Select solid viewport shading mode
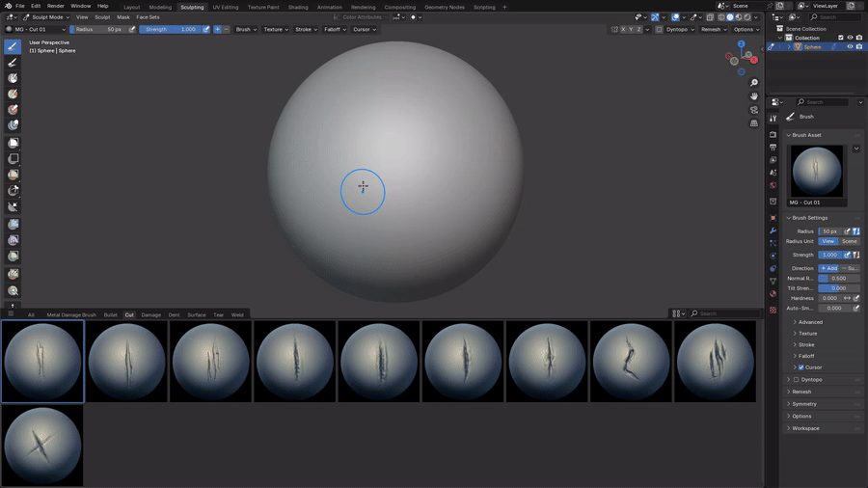 pyautogui.click(x=730, y=17)
